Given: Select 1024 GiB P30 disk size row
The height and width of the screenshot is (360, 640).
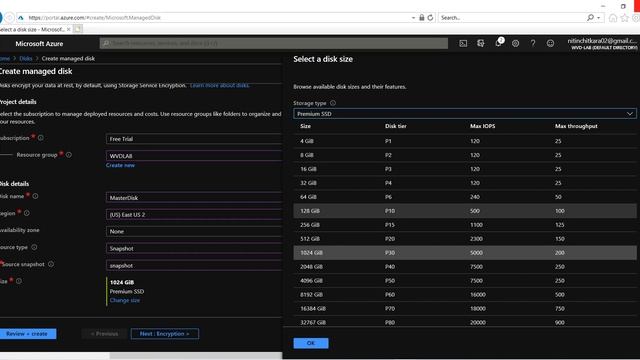Looking at the screenshot, I should [x=464, y=253].
